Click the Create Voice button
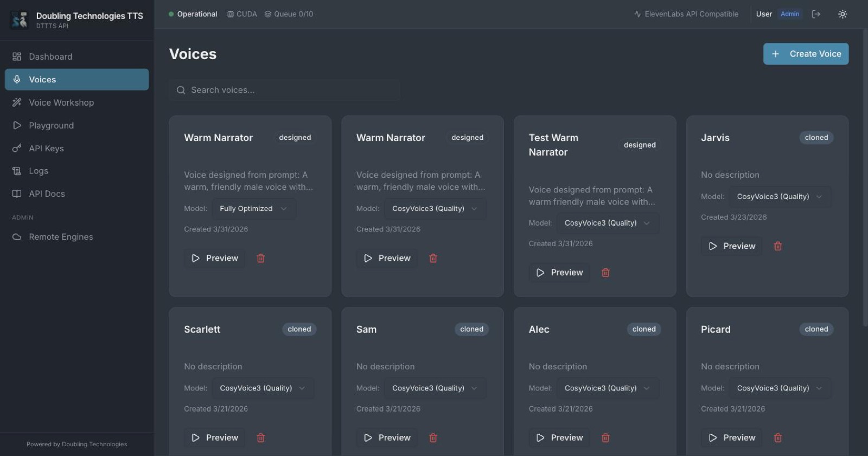Image resolution: width=868 pixels, height=456 pixels. pyautogui.click(x=806, y=54)
